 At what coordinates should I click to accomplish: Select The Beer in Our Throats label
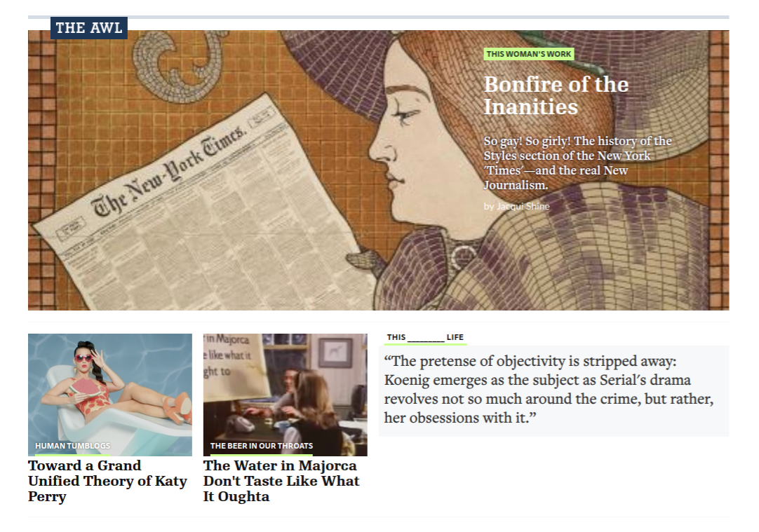(262, 446)
